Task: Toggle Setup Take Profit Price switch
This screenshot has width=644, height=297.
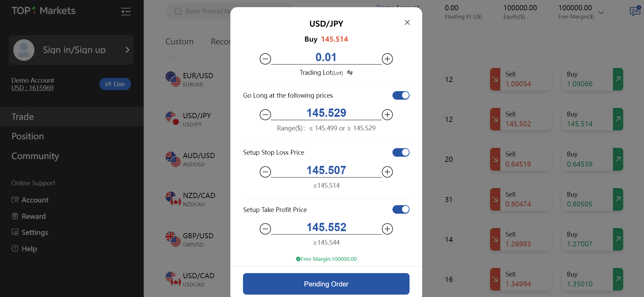Action: (x=401, y=210)
